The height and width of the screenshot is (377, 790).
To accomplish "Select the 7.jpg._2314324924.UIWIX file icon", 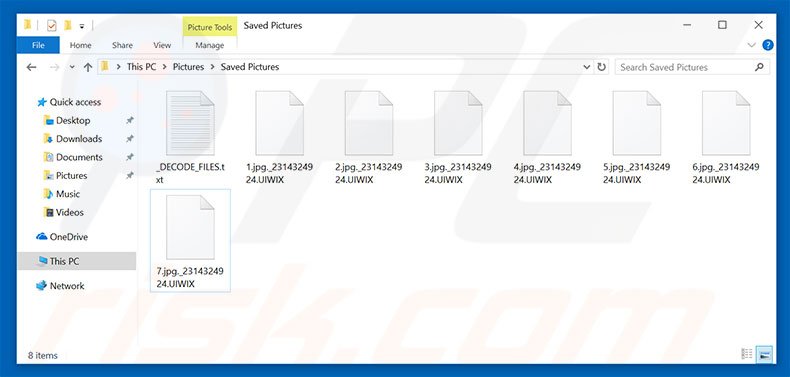I will point(190,227).
